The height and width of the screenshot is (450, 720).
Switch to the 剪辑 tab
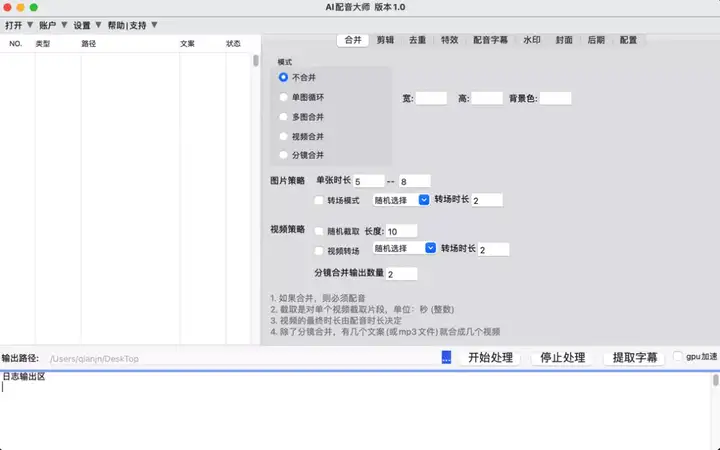pyautogui.click(x=385, y=40)
